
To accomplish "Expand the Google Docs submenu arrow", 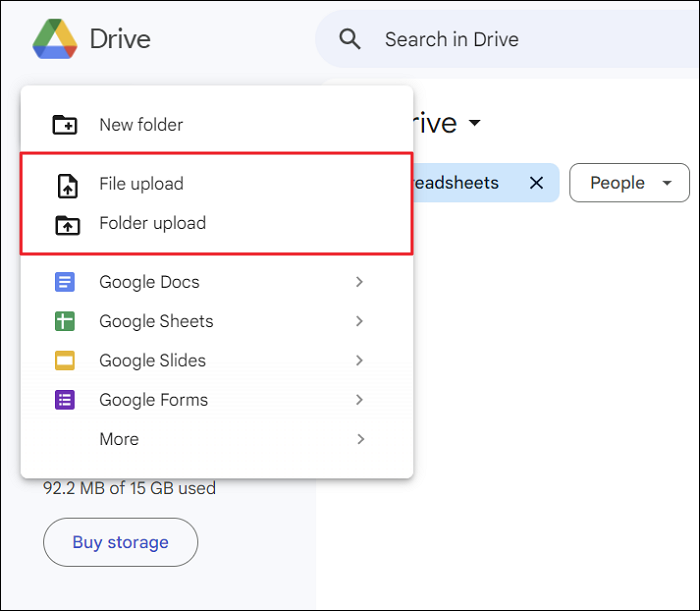I will (360, 282).
